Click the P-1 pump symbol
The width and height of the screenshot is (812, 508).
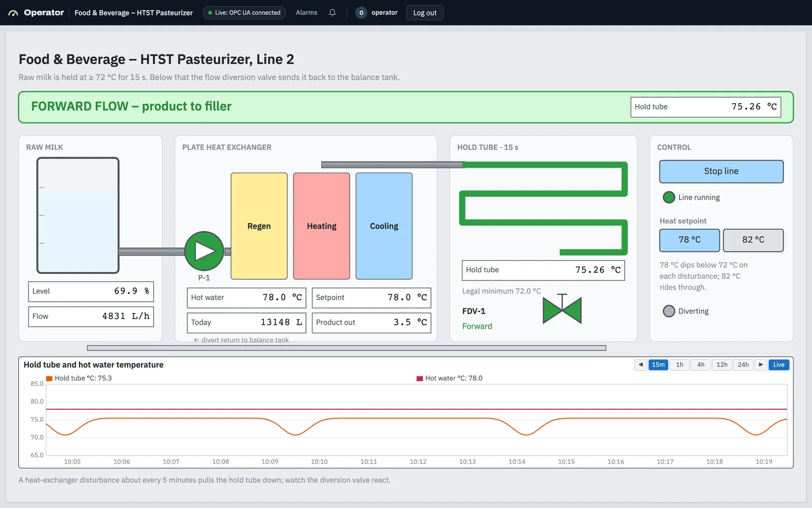pos(204,251)
